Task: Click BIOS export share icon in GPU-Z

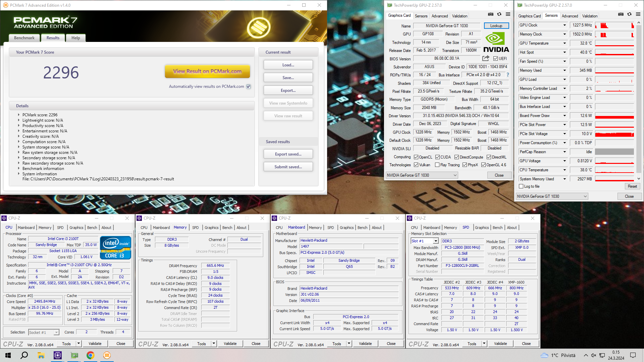Action: click(486, 58)
